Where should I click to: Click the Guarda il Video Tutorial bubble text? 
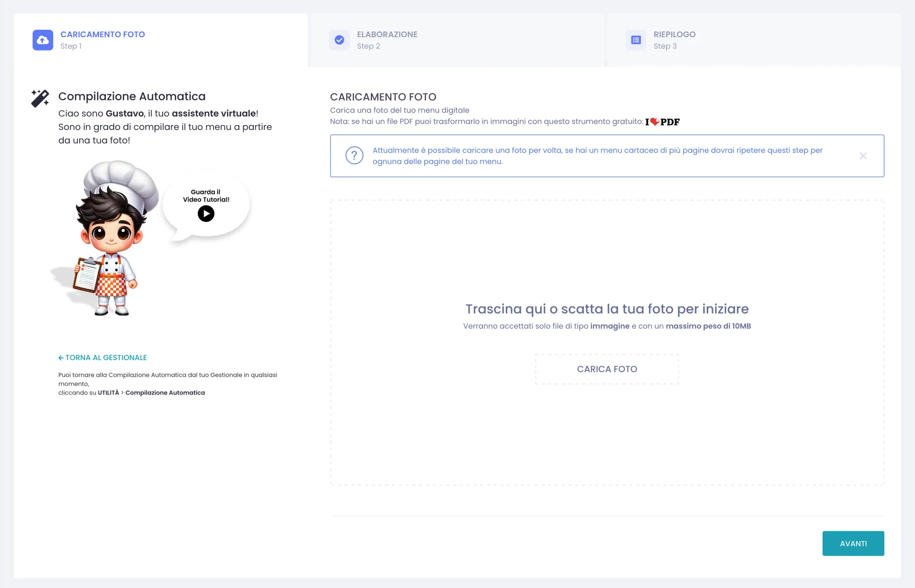point(206,196)
